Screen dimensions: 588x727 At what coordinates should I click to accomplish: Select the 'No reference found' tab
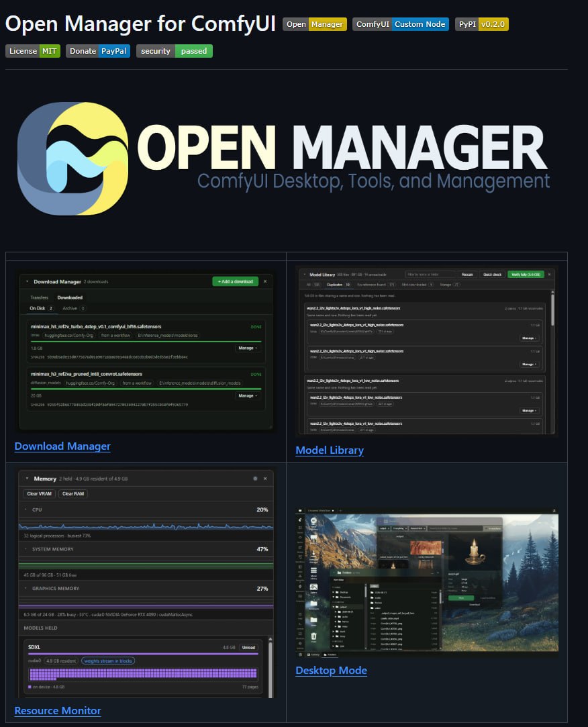click(376, 285)
